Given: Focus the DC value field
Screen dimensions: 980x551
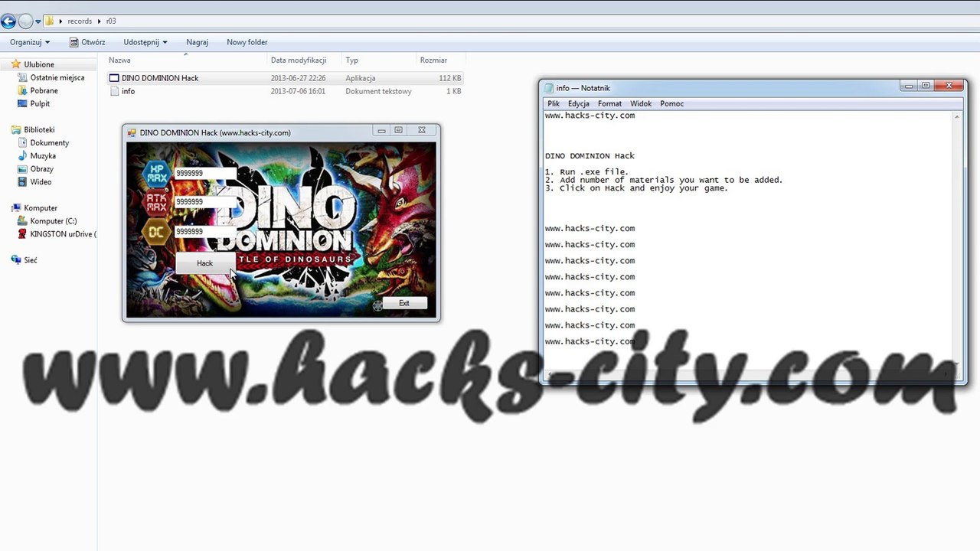Looking at the screenshot, I should (205, 231).
